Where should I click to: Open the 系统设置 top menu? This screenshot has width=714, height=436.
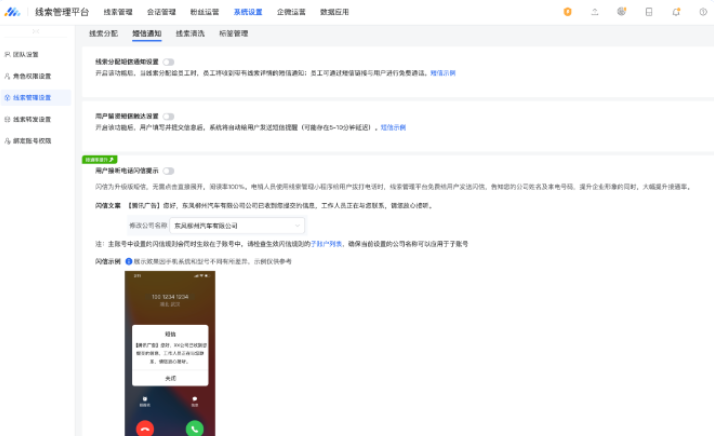248,12
